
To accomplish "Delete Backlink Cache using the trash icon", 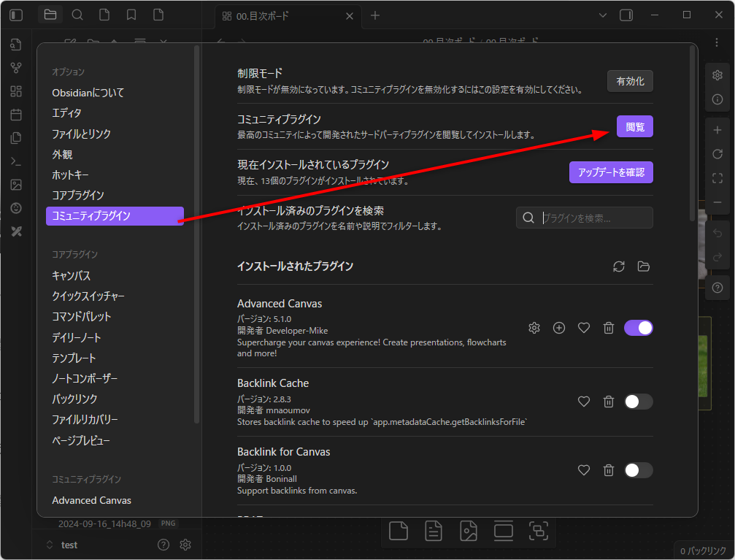I will (609, 402).
